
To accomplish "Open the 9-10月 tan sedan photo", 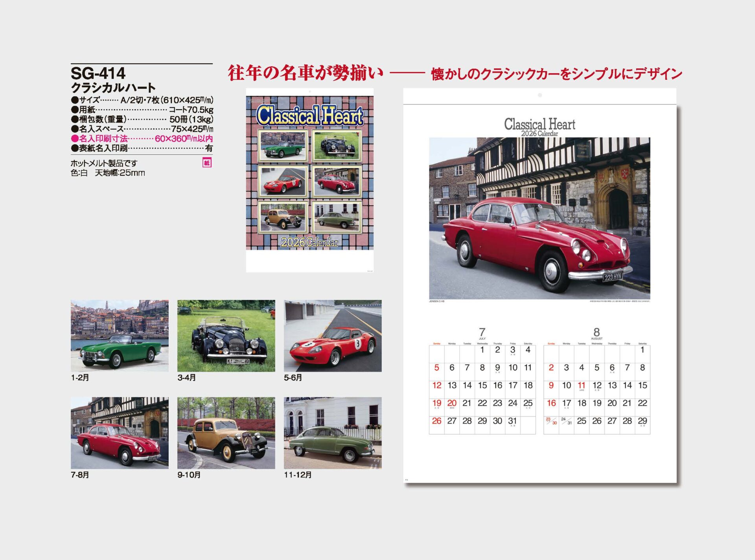I will (226, 433).
